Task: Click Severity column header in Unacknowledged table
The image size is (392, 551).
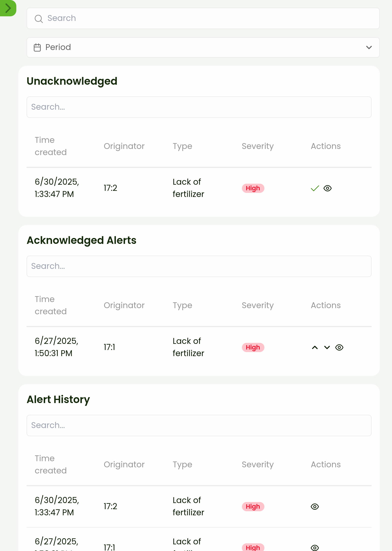Action: 258,146
